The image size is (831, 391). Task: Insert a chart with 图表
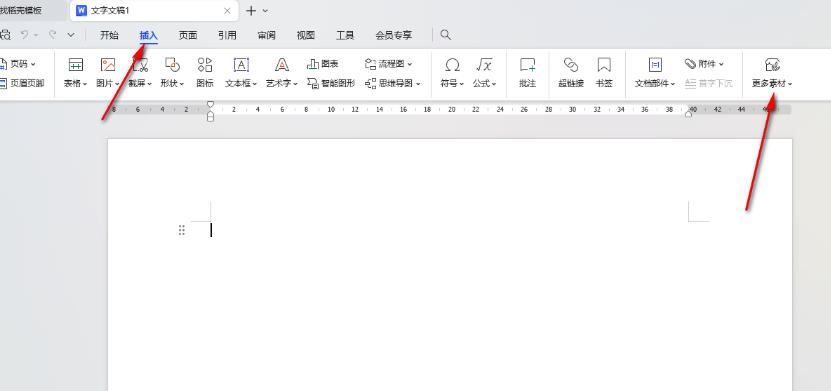tap(322, 64)
